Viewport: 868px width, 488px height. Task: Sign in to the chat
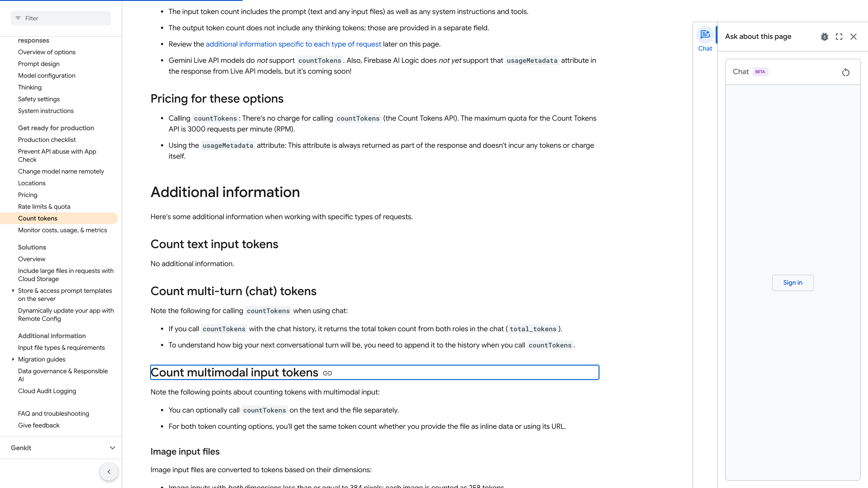[793, 283]
